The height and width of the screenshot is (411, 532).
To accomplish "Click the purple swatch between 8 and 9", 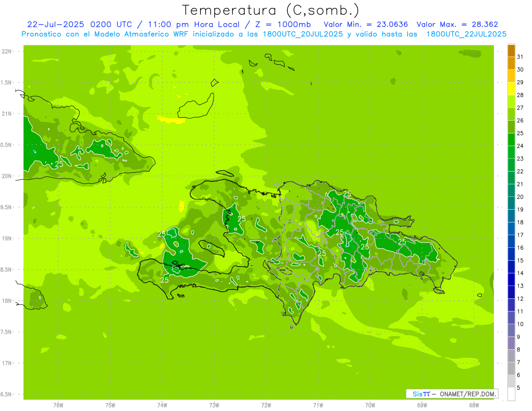I will pos(511,343).
